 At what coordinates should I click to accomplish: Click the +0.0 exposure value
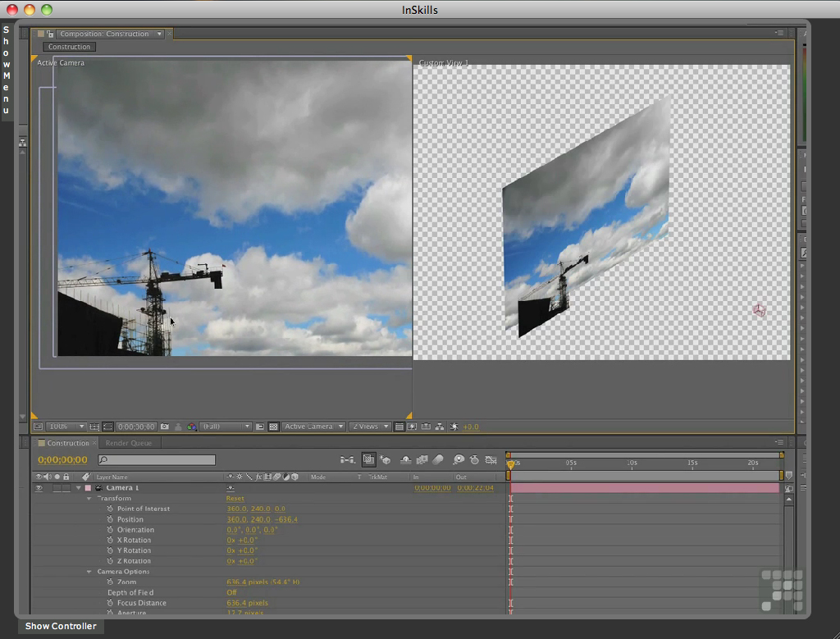pos(471,427)
